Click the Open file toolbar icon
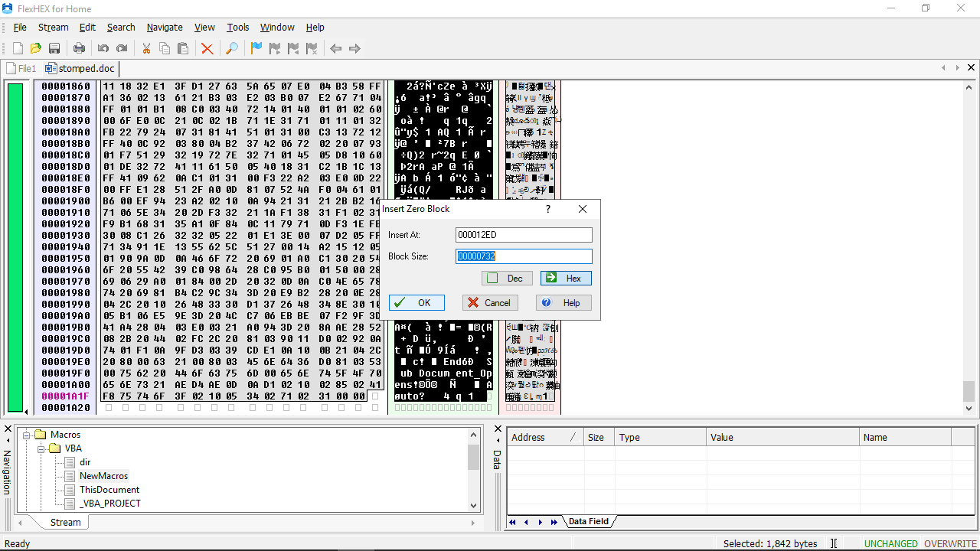Image resolution: width=980 pixels, height=551 pixels. [x=36, y=48]
